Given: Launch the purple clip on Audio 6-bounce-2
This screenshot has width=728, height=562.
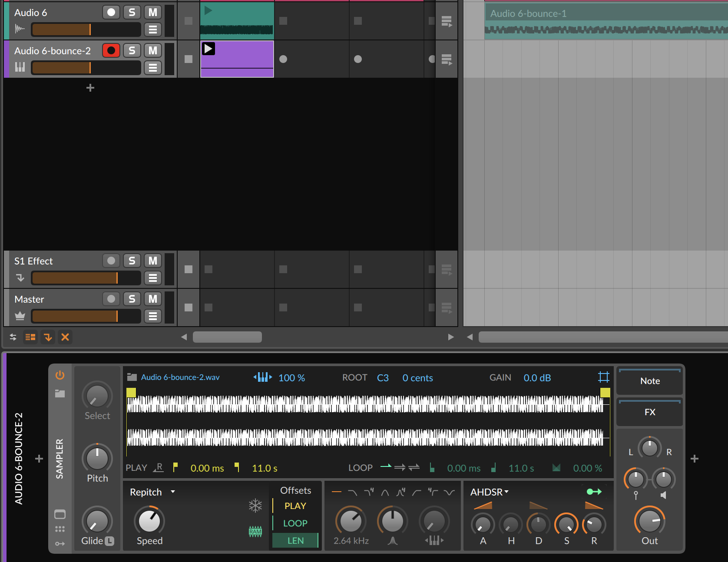Looking at the screenshot, I should point(208,49).
